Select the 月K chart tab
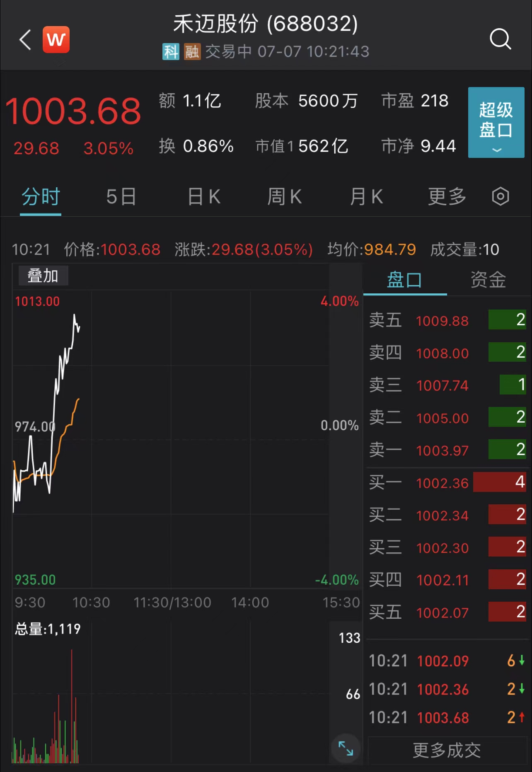The height and width of the screenshot is (772, 532). pyautogui.click(x=366, y=196)
